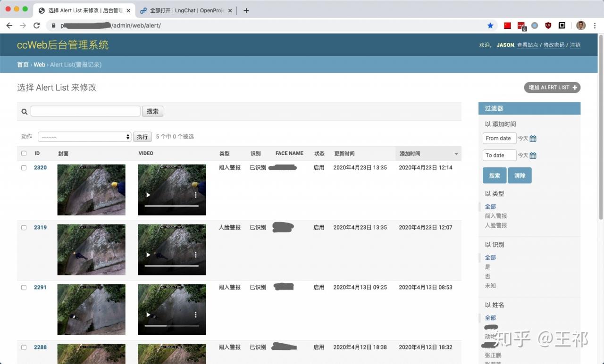Image resolution: width=604 pixels, height=364 pixels.
Task: Open video options menu for row 2319
Action: (196, 255)
